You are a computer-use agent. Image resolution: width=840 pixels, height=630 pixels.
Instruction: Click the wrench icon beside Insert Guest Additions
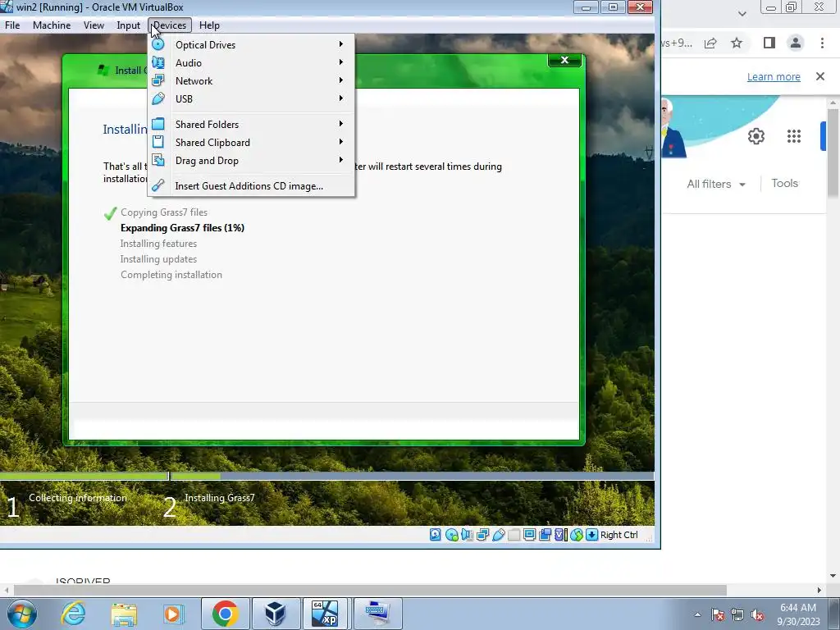pyautogui.click(x=158, y=186)
